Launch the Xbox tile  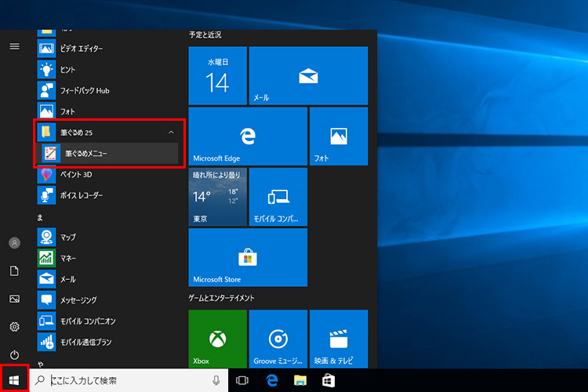218,339
